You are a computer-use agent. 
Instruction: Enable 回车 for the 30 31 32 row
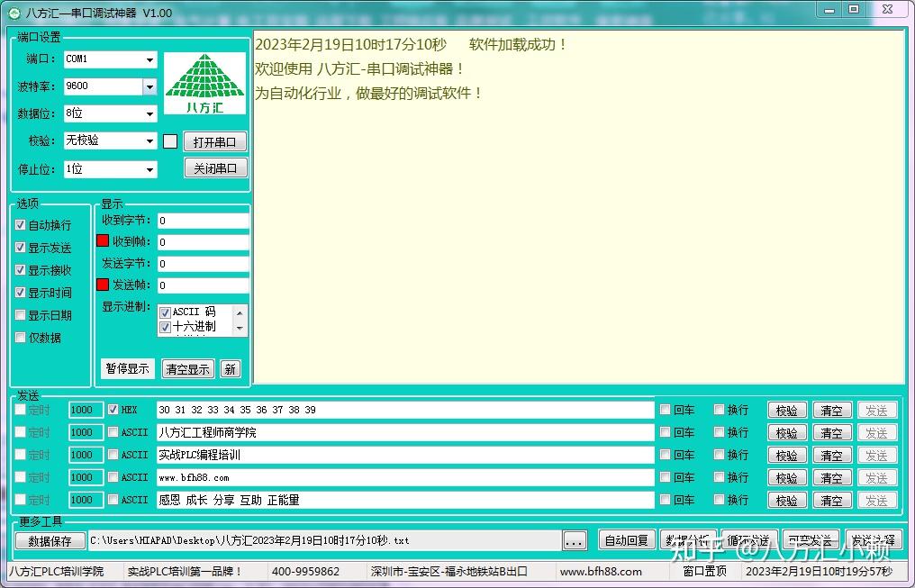[665, 410]
